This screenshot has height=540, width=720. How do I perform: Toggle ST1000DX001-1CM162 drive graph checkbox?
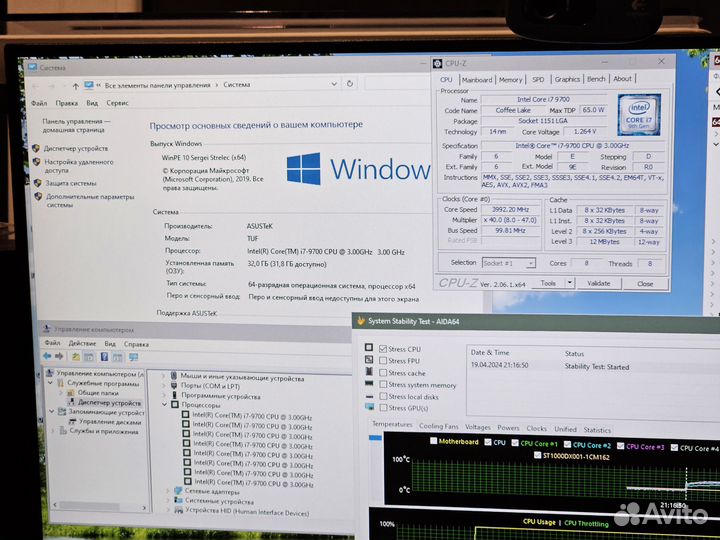(538, 456)
